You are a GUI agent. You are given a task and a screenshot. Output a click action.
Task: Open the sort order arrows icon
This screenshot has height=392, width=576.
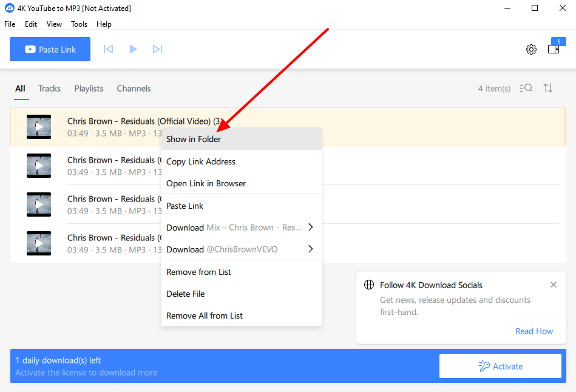547,88
